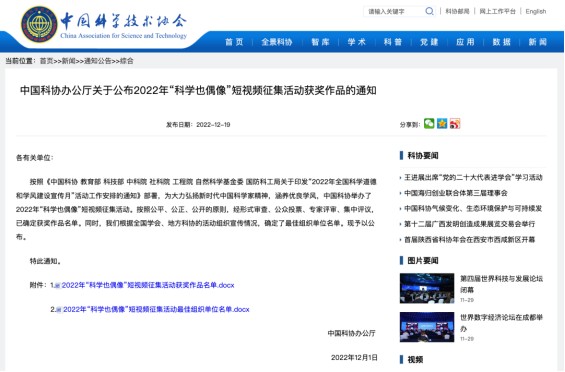Open thumbnail of 世界数字经济论坛

[x=427, y=327]
